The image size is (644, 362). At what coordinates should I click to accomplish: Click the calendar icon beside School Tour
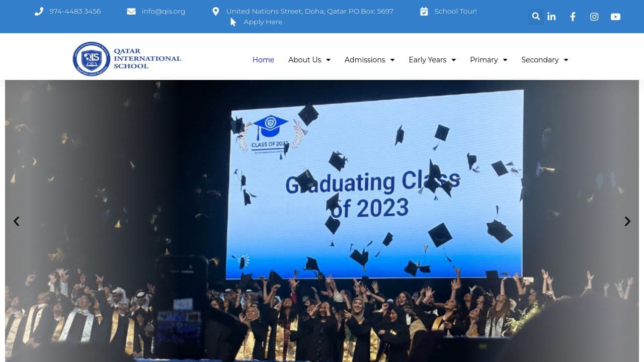coord(424,11)
